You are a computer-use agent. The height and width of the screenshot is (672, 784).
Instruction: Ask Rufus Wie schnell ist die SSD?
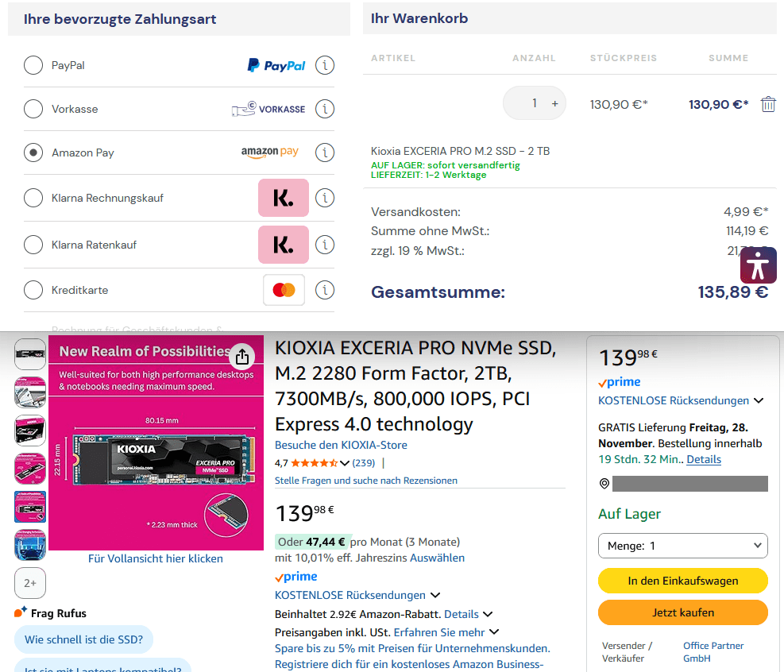pos(83,639)
